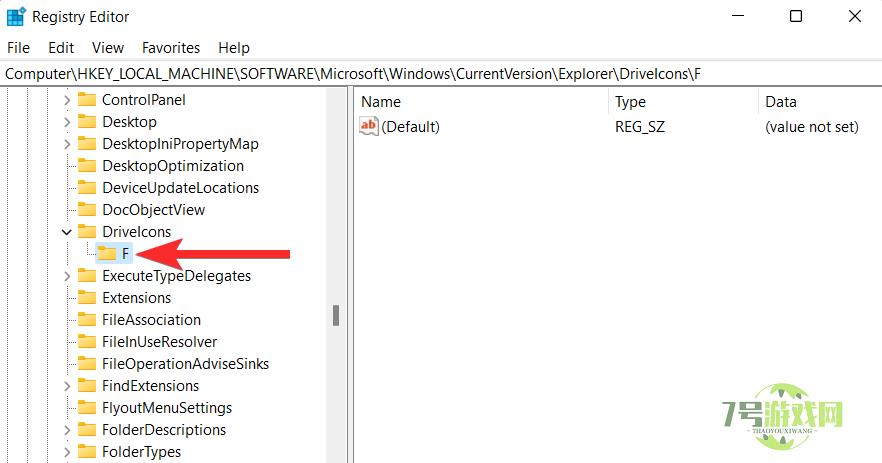
Task: Click the F subkey folder icon
Action: 106,253
